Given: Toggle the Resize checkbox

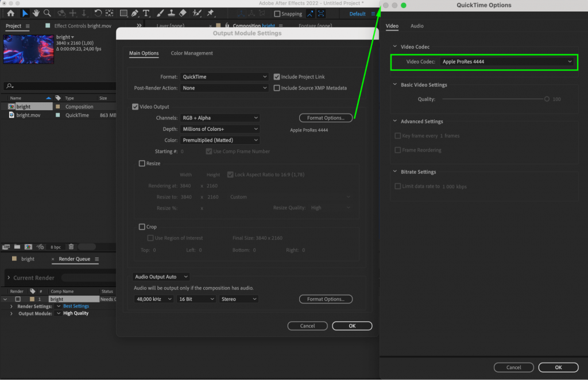Looking at the screenshot, I should 142,163.
